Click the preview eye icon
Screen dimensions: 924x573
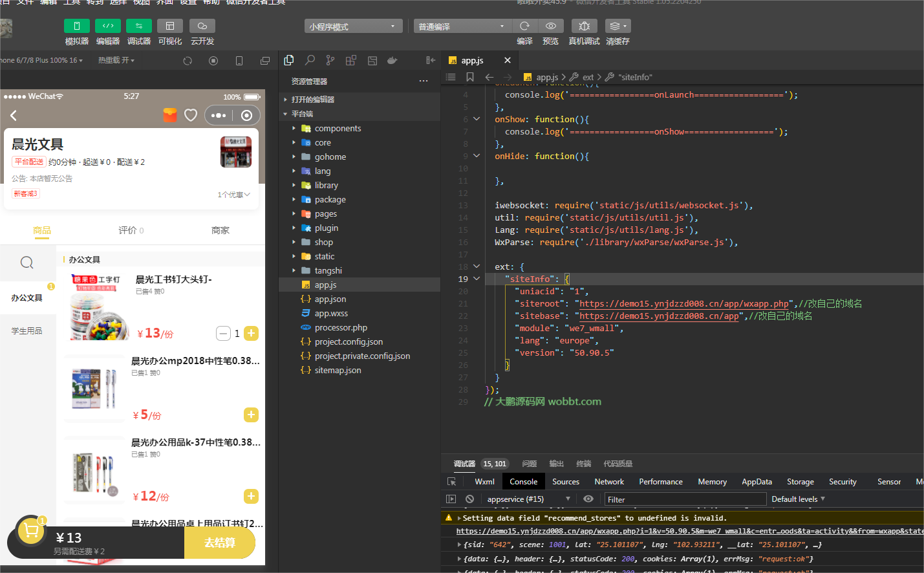coord(550,26)
